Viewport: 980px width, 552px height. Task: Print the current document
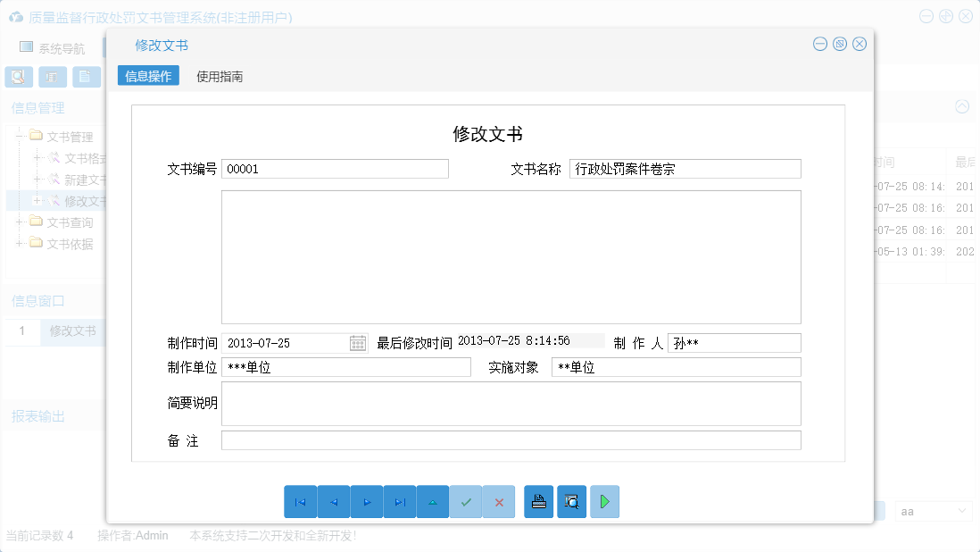coord(538,501)
